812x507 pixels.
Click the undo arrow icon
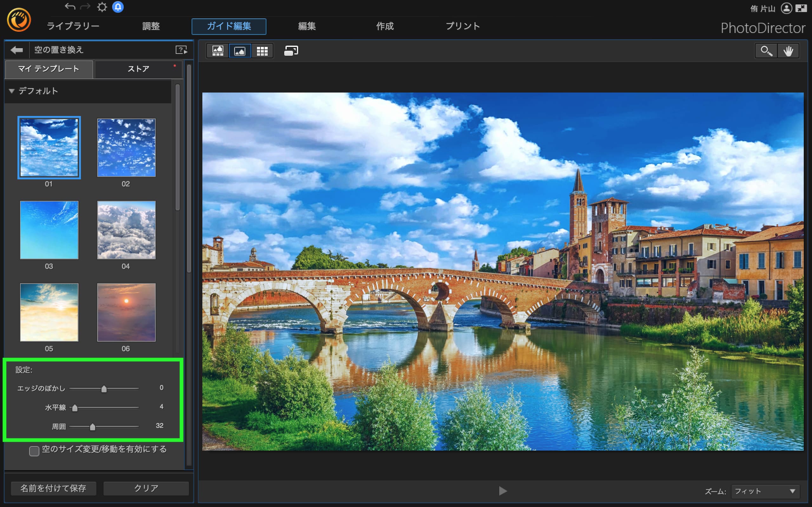coord(70,7)
